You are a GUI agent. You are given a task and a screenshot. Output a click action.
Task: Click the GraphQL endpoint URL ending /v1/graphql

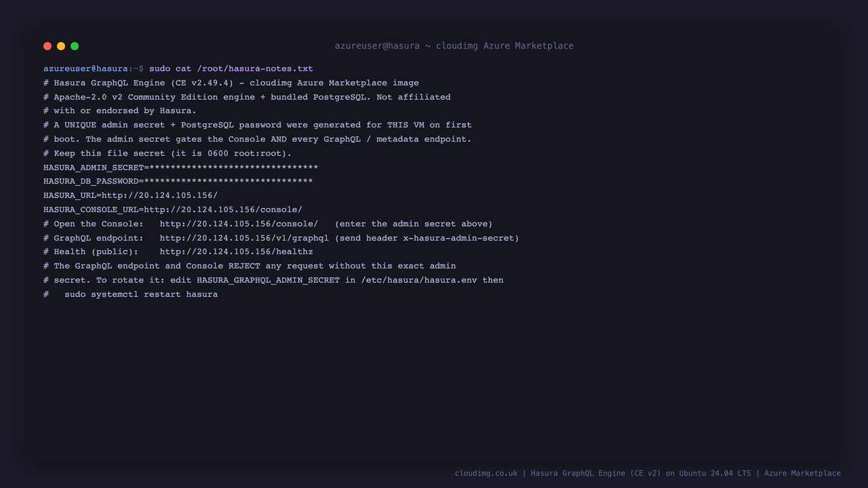pyautogui.click(x=244, y=238)
